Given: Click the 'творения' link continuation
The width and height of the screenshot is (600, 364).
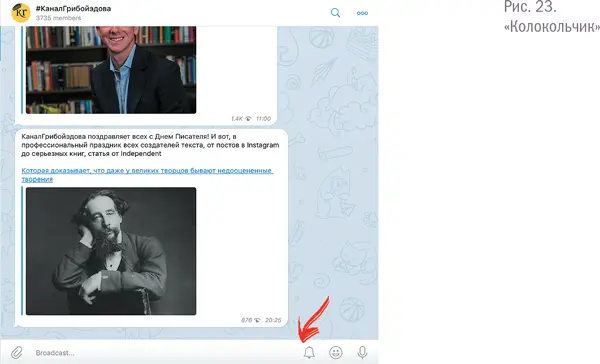Looking at the screenshot, I should 37,179.
